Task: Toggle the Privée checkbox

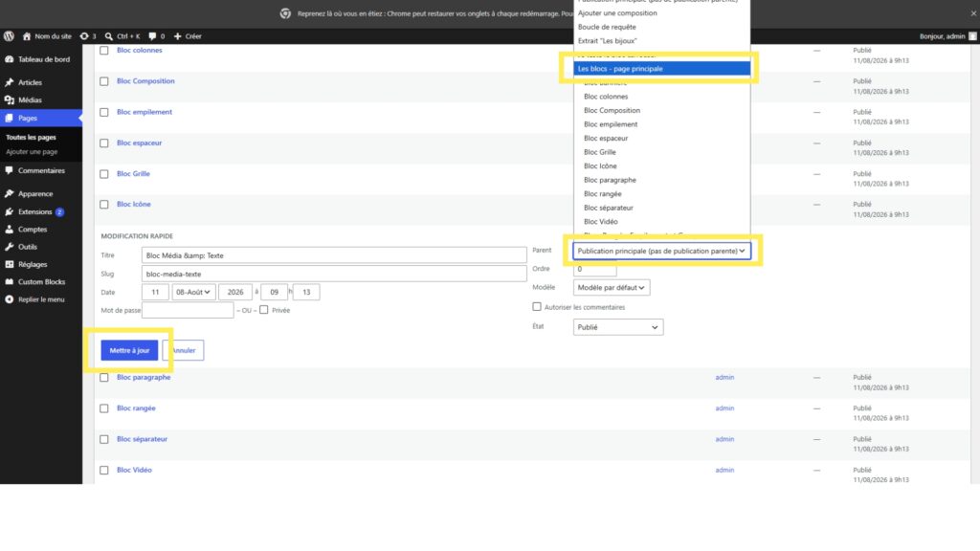Action: tap(264, 310)
